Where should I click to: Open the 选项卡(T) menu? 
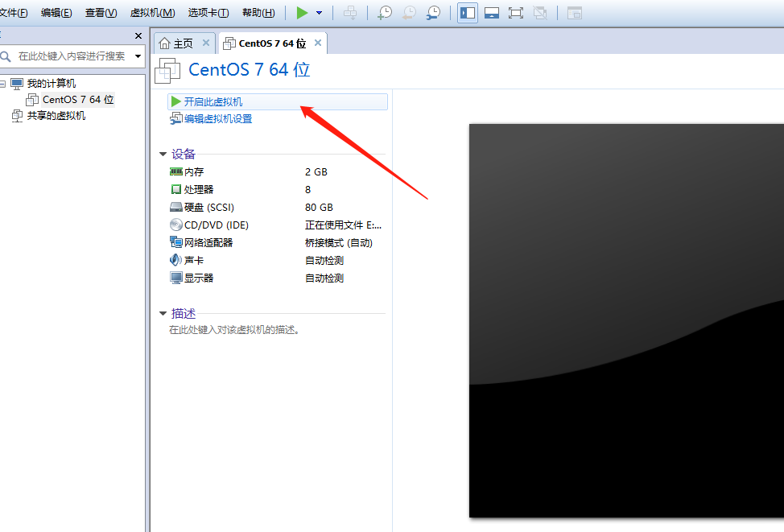(208, 13)
